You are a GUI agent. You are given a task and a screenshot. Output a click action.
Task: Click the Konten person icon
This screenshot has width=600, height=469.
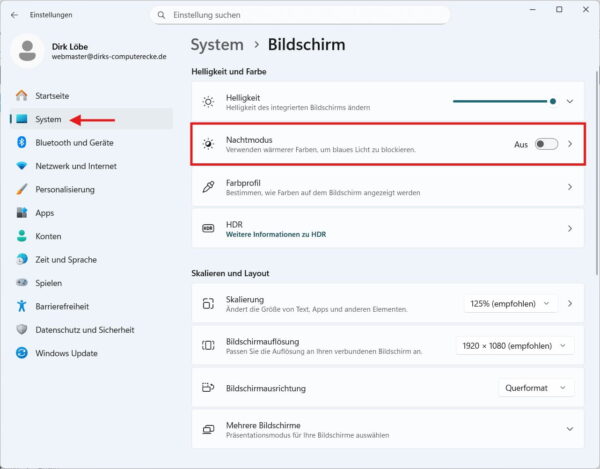coord(22,236)
